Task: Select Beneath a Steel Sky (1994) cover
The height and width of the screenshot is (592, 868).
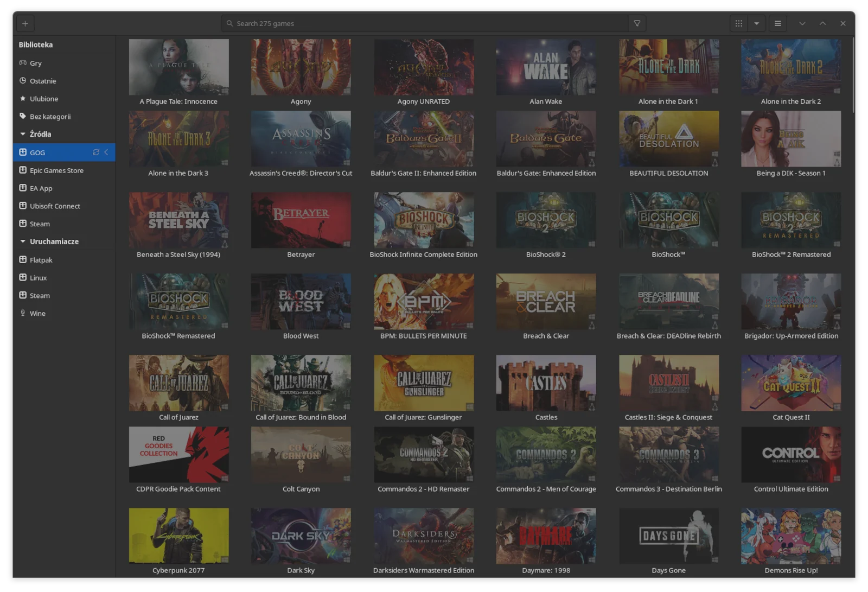Action: tap(178, 220)
